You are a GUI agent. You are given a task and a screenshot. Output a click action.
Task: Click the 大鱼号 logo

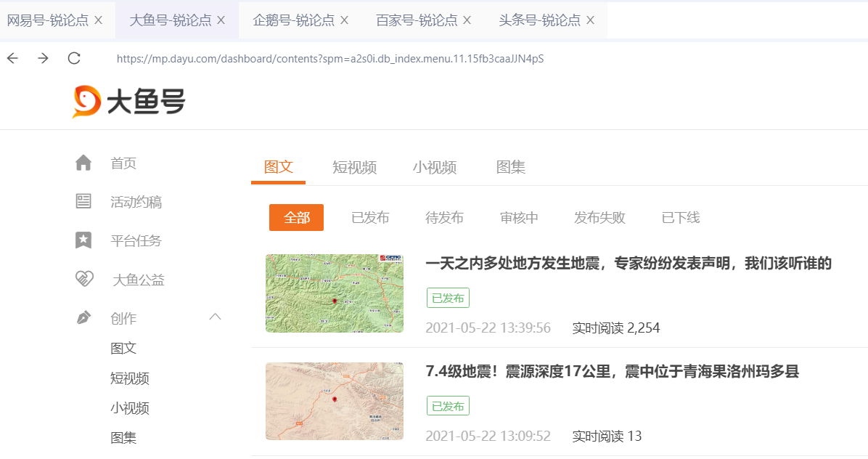[128, 100]
